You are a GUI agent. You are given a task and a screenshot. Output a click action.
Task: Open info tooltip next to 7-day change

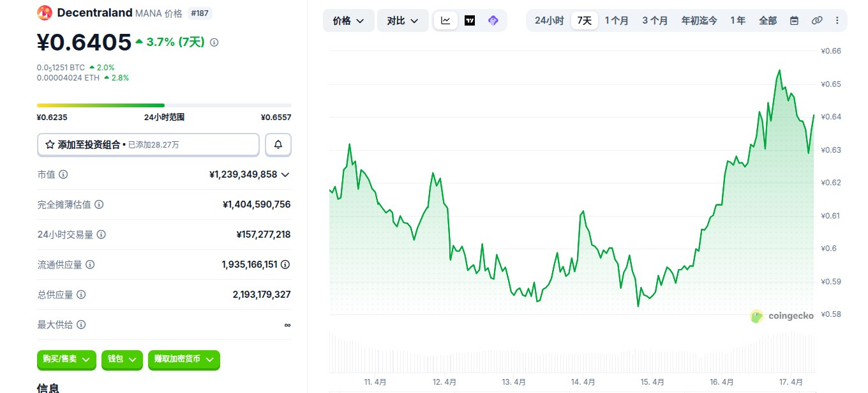point(214,42)
